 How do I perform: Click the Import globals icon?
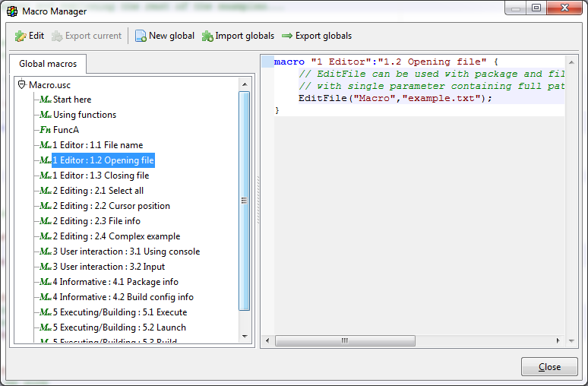coord(207,36)
